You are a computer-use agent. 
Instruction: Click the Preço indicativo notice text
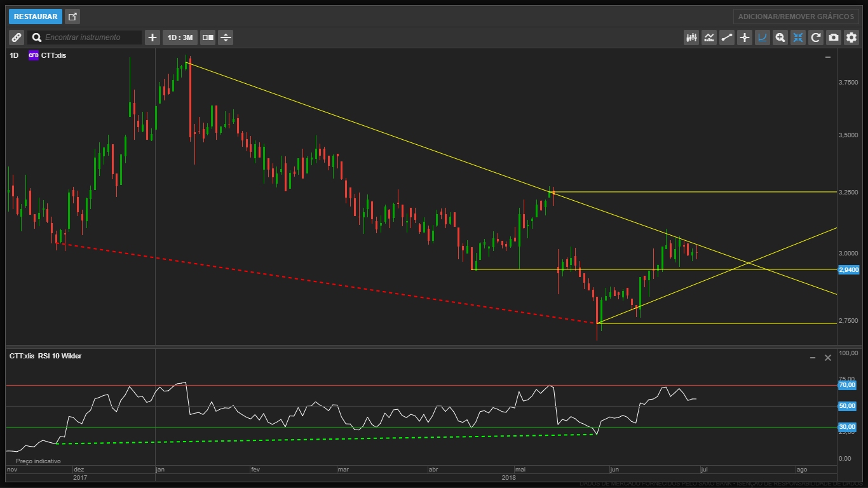click(38, 461)
